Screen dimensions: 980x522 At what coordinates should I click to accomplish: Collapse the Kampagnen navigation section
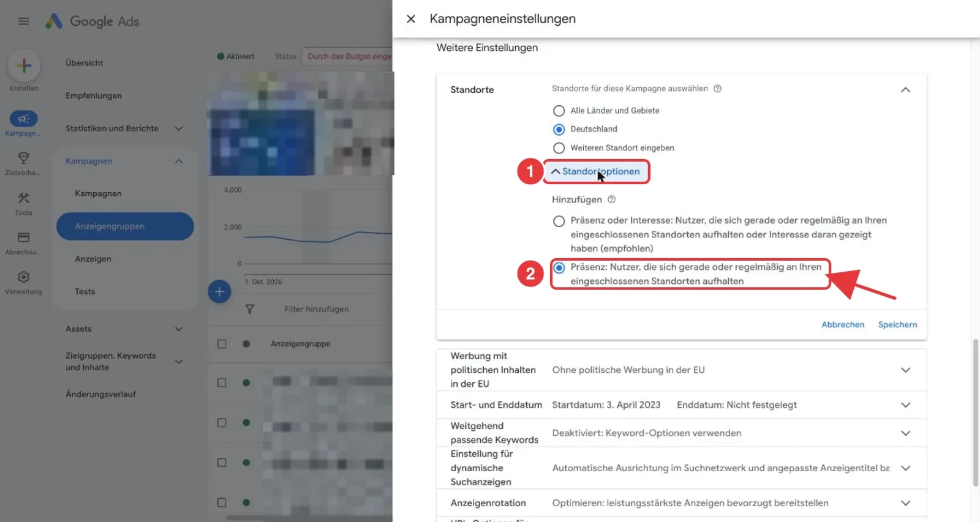(179, 162)
